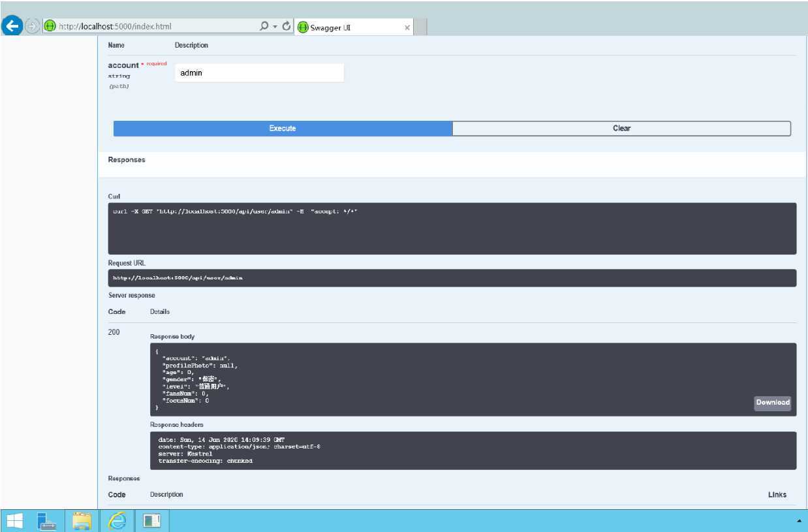Click the grayed-out Forward arrow button
The image size is (808, 532).
(x=33, y=27)
